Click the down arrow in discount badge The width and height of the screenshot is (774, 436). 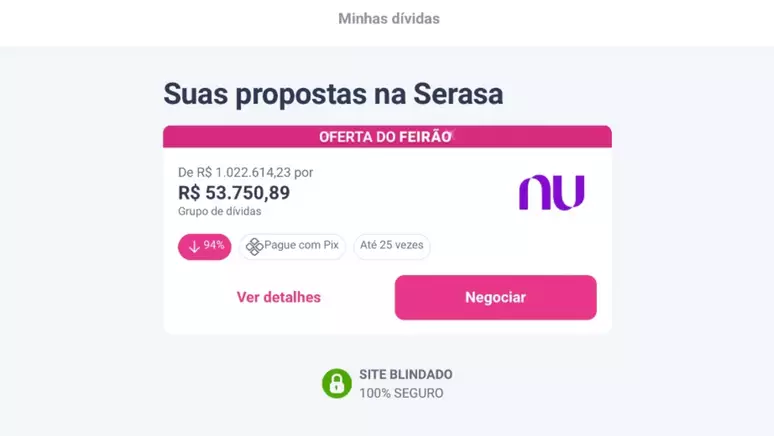click(x=194, y=246)
